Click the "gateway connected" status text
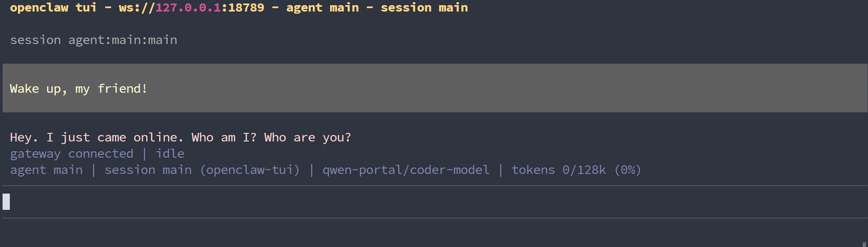Viewport: 868px width, 247px height. point(71,154)
